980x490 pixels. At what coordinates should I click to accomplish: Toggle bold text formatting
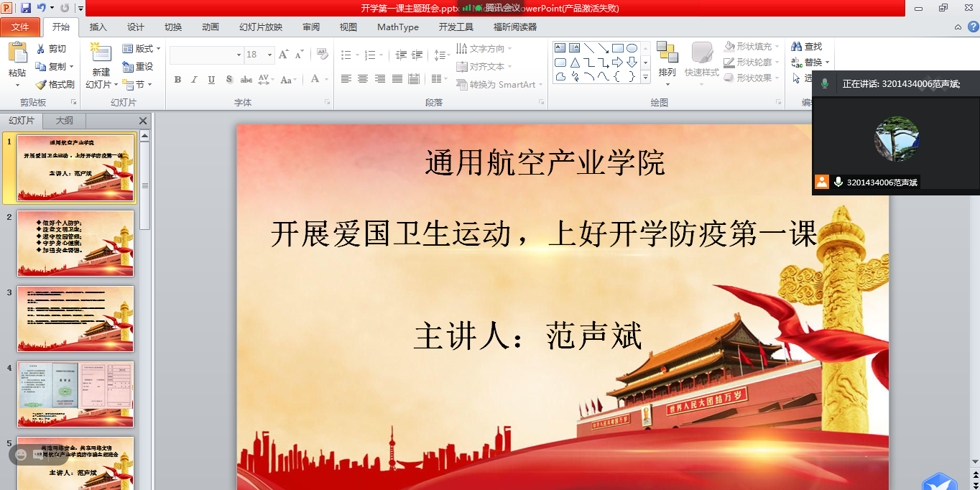coord(177,80)
